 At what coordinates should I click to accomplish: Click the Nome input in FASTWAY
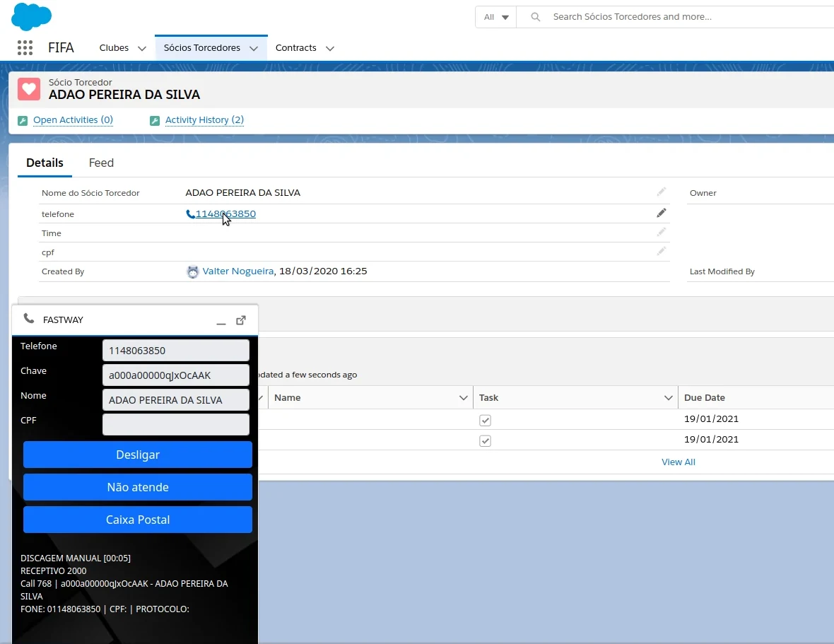pos(175,400)
